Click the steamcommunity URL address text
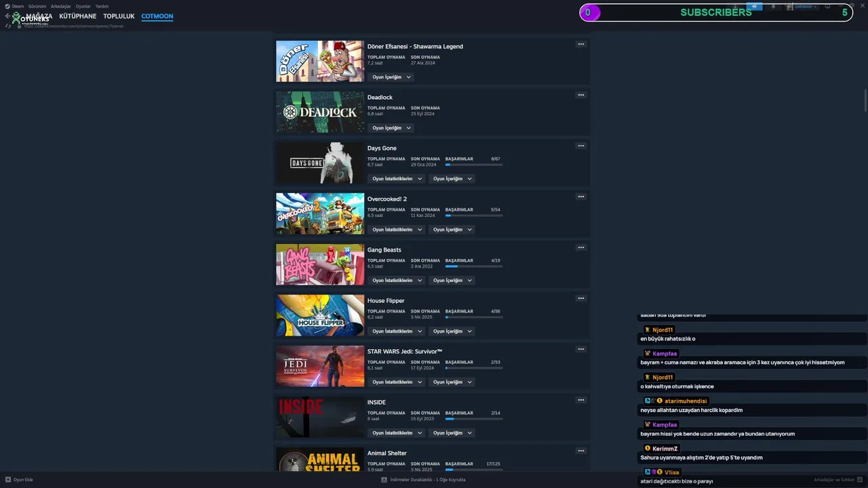 [x=73, y=26]
